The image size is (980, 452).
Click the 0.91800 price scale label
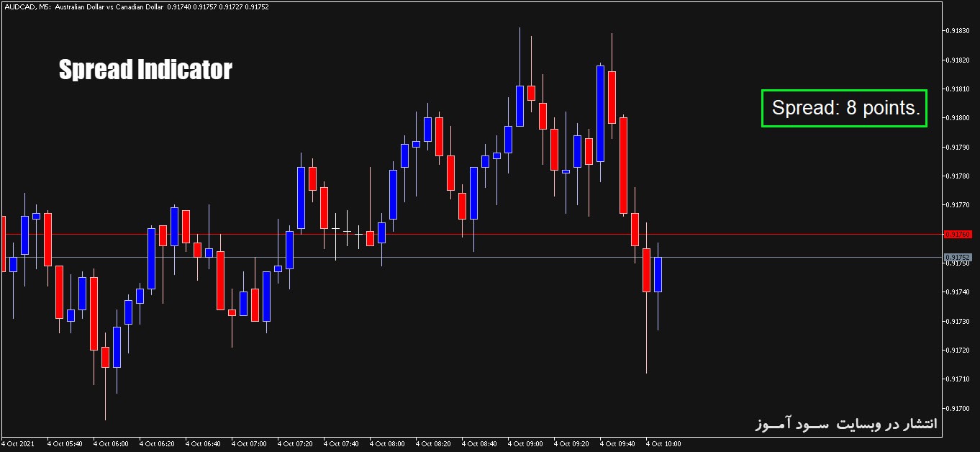pos(959,118)
